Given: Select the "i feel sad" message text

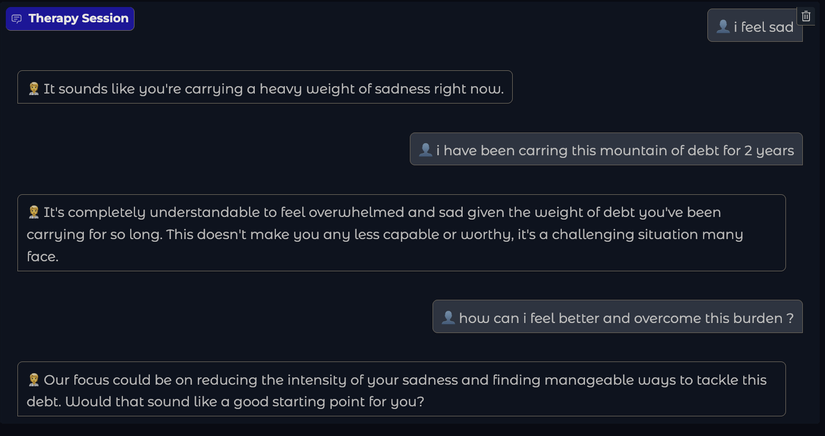Looking at the screenshot, I should point(763,27).
